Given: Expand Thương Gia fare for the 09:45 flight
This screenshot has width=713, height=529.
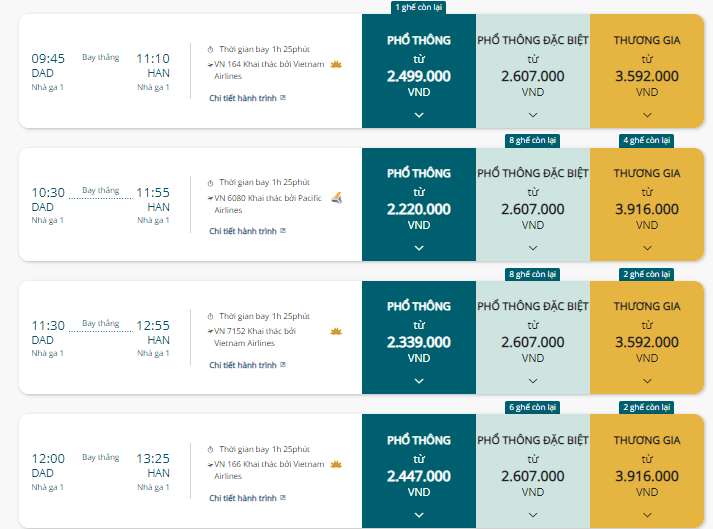Looking at the screenshot, I should click(647, 115).
